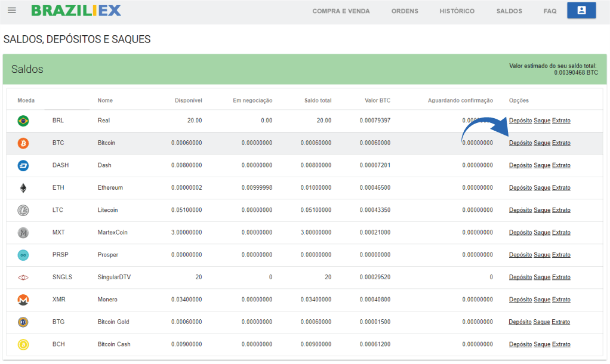Open the Histórico page
The width and height of the screenshot is (610, 364).
click(457, 11)
